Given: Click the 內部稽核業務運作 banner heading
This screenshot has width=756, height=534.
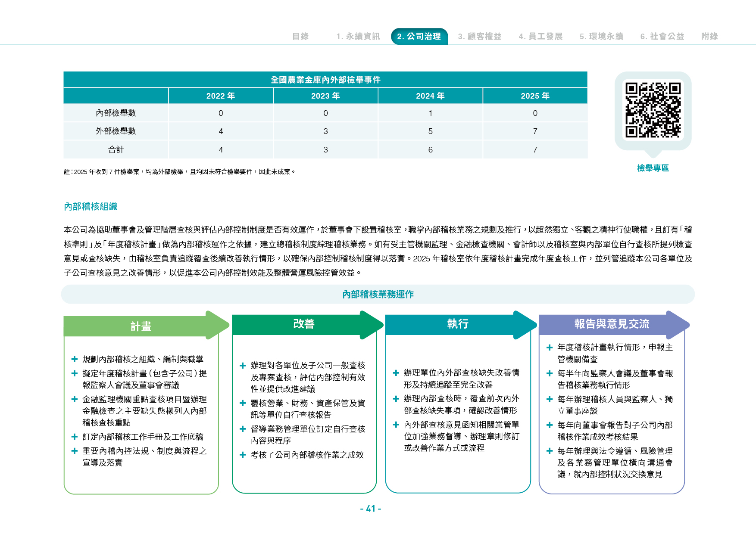Looking at the screenshot, I should pyautogui.click(x=378, y=294).
